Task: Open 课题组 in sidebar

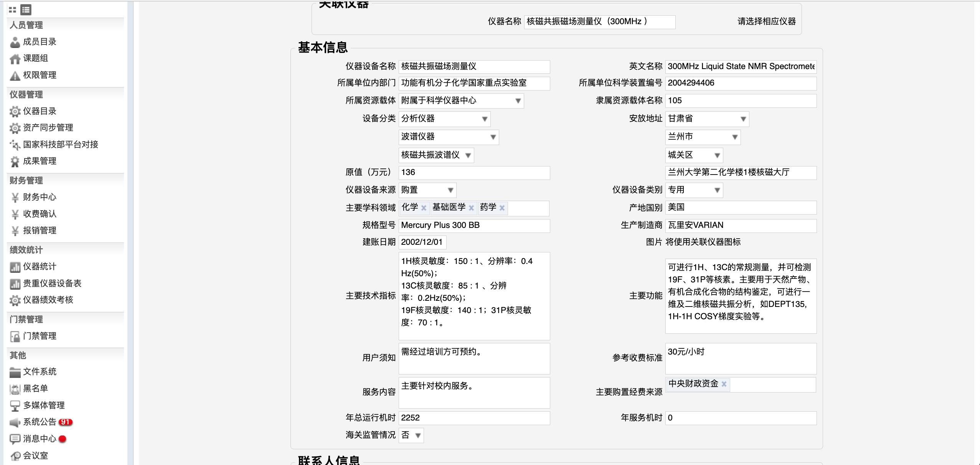Action: point(35,58)
